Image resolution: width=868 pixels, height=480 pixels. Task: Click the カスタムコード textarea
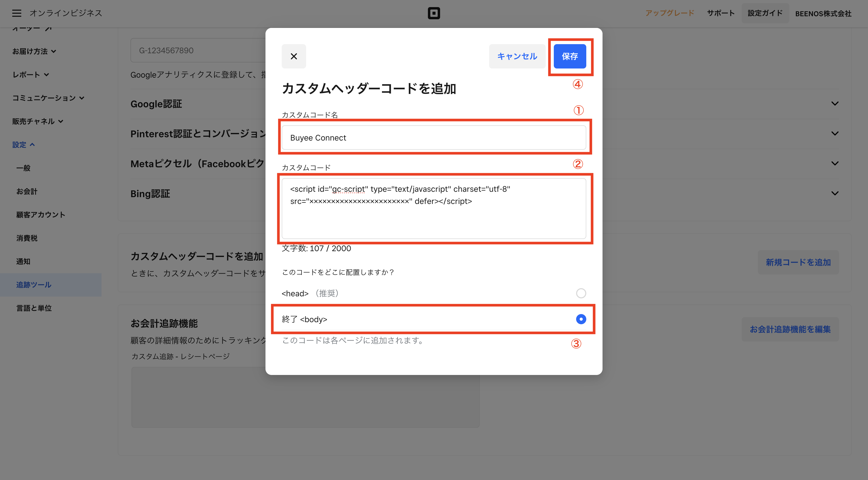point(434,209)
